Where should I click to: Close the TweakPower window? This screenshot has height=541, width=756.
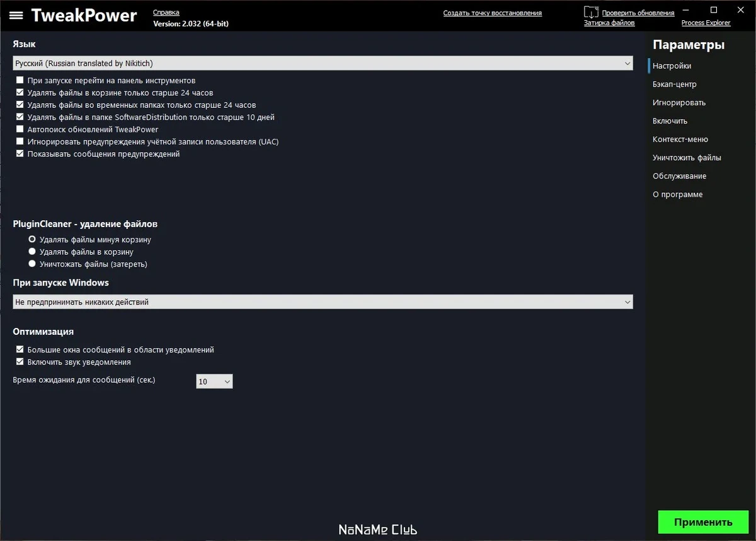tap(741, 9)
